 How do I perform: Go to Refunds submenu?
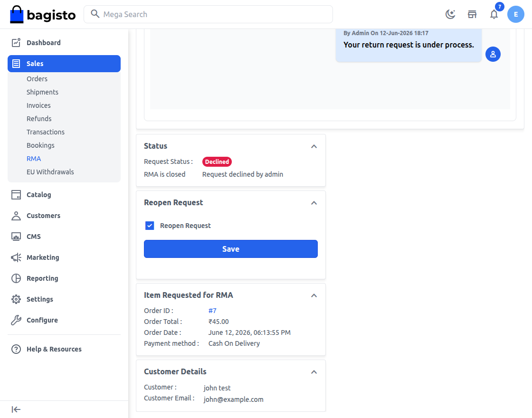click(x=39, y=118)
